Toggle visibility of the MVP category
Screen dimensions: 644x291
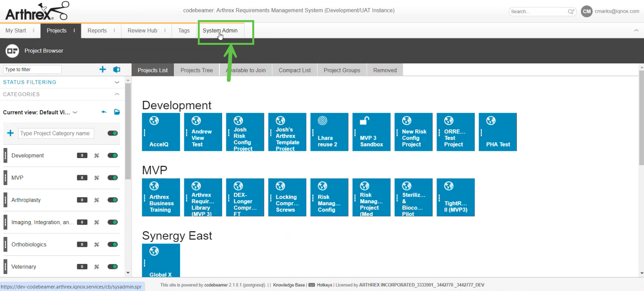click(113, 178)
